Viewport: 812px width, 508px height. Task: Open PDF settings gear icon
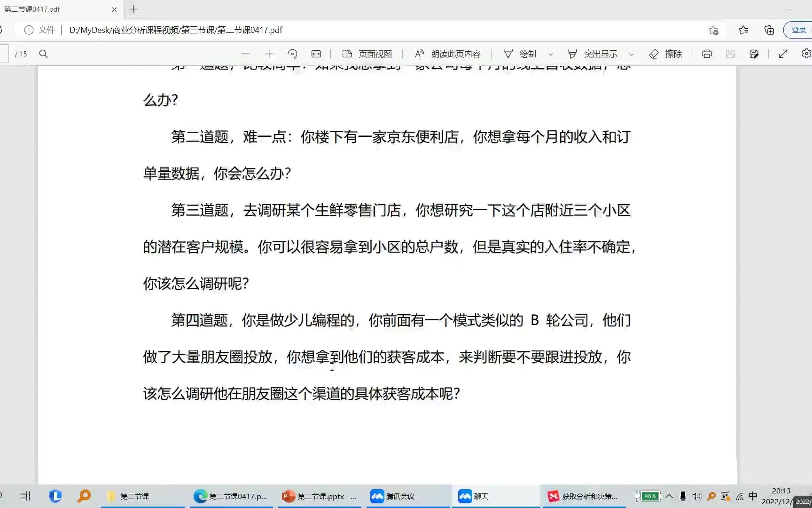(x=806, y=54)
